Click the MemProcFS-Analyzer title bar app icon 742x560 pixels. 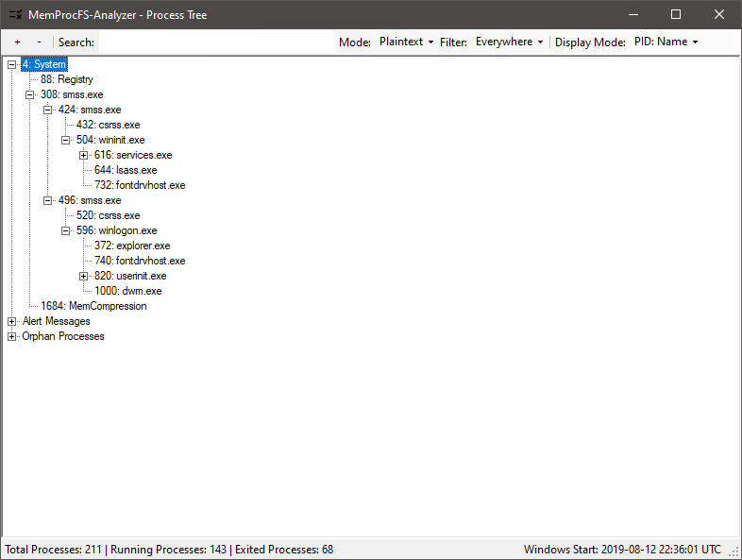(15, 15)
